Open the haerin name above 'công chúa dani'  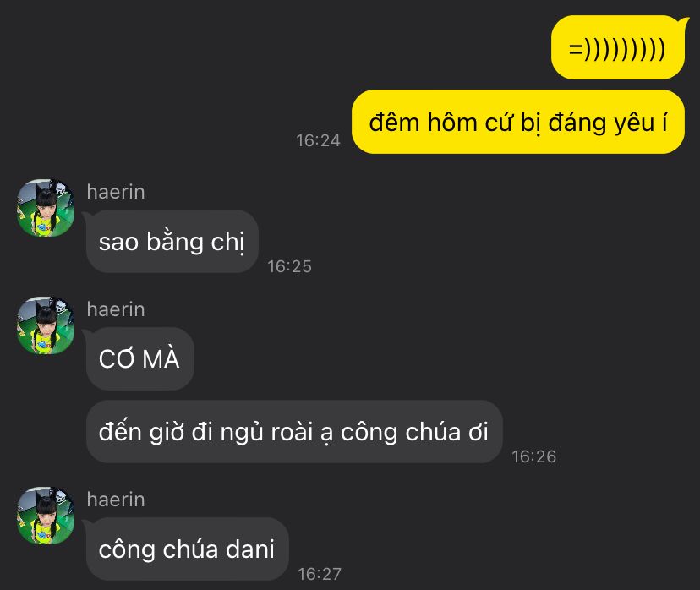point(116,500)
